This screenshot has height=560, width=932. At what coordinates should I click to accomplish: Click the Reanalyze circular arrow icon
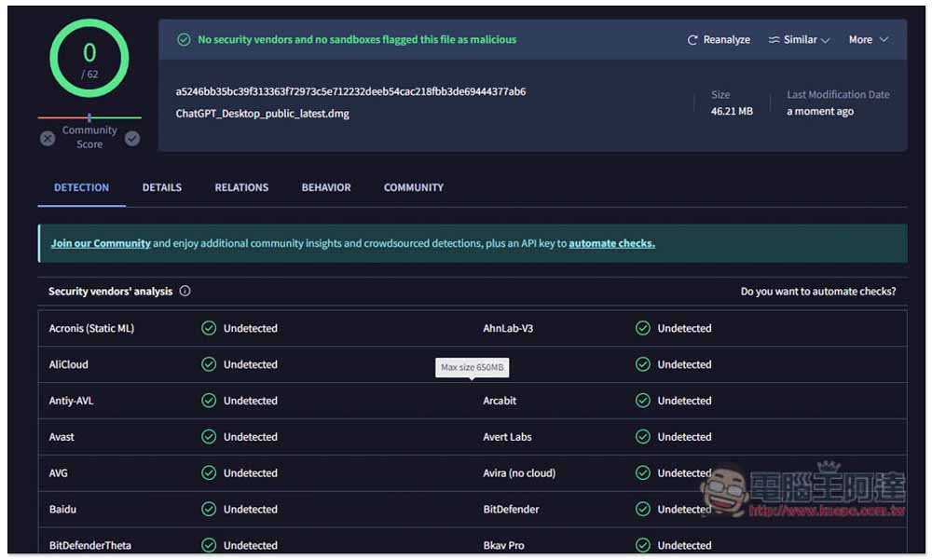[692, 40]
